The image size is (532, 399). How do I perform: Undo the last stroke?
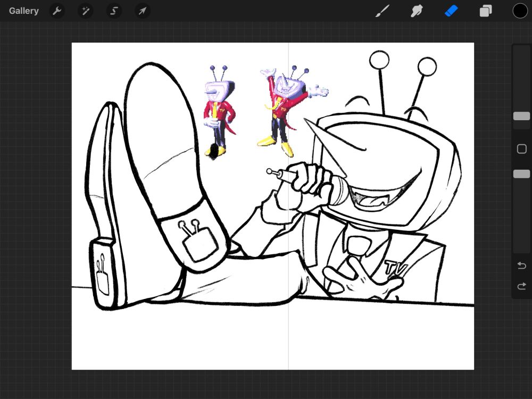521,265
